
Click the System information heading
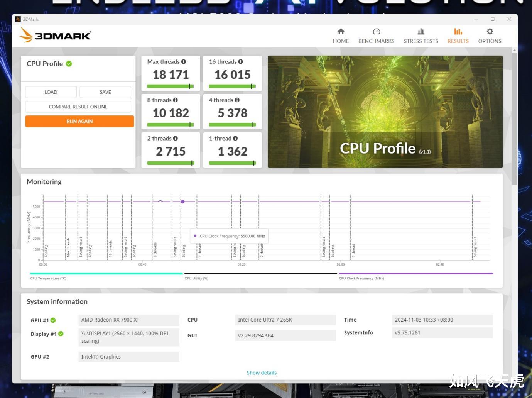point(57,302)
